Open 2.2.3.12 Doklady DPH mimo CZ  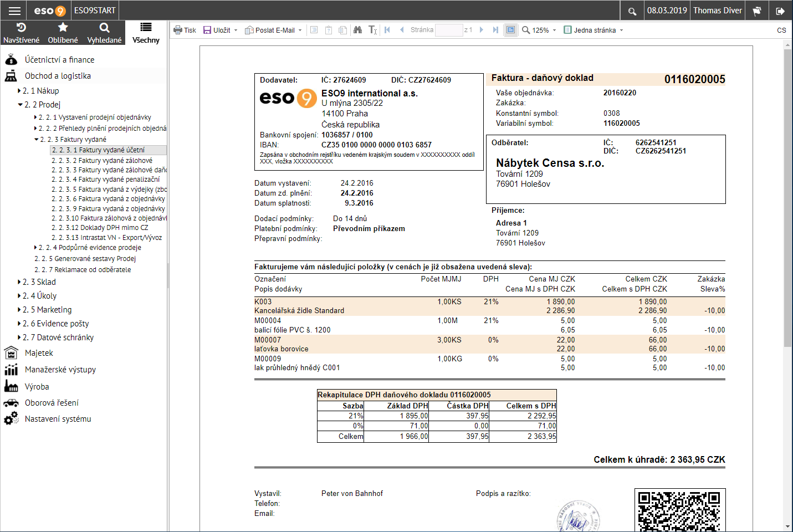[x=100, y=228]
